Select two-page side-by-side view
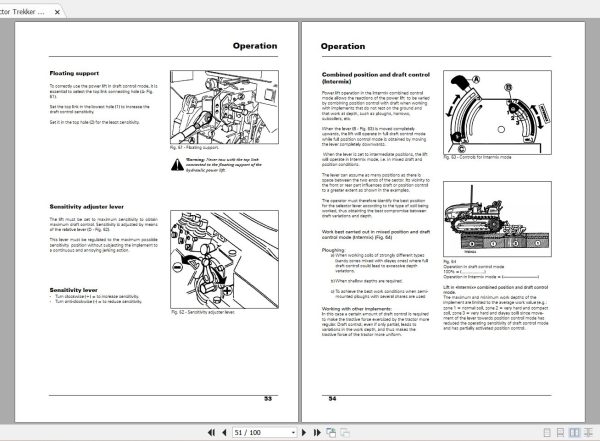 click(574, 433)
